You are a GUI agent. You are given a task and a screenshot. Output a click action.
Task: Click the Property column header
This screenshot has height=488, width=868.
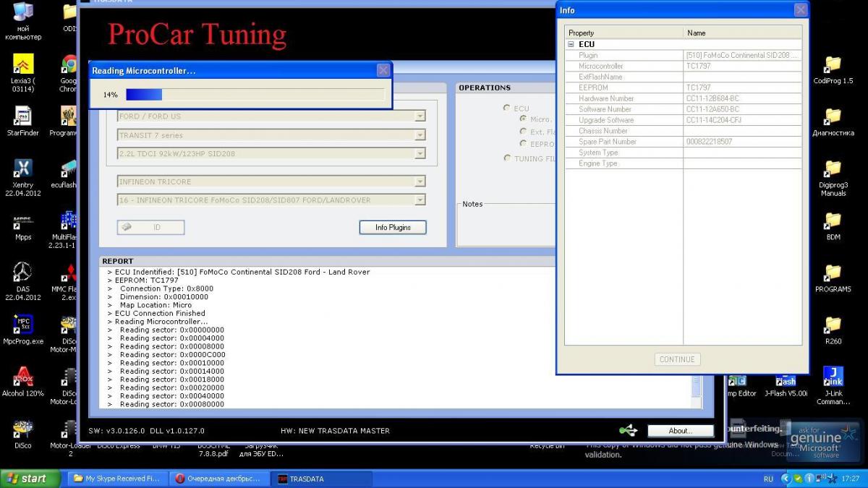(x=624, y=33)
